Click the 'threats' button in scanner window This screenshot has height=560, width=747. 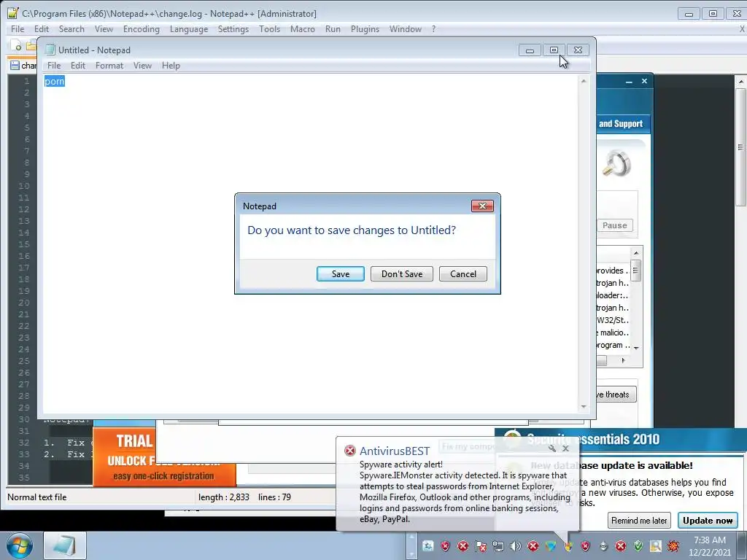(x=616, y=394)
